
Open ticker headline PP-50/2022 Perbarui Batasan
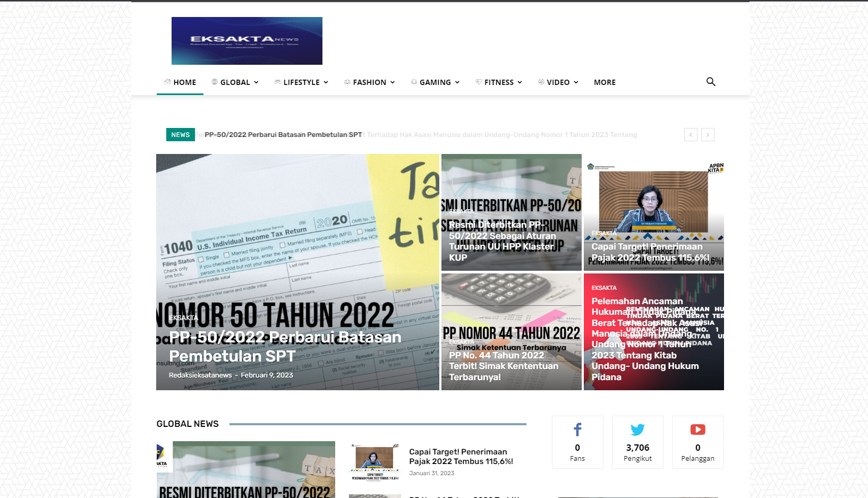(283, 135)
